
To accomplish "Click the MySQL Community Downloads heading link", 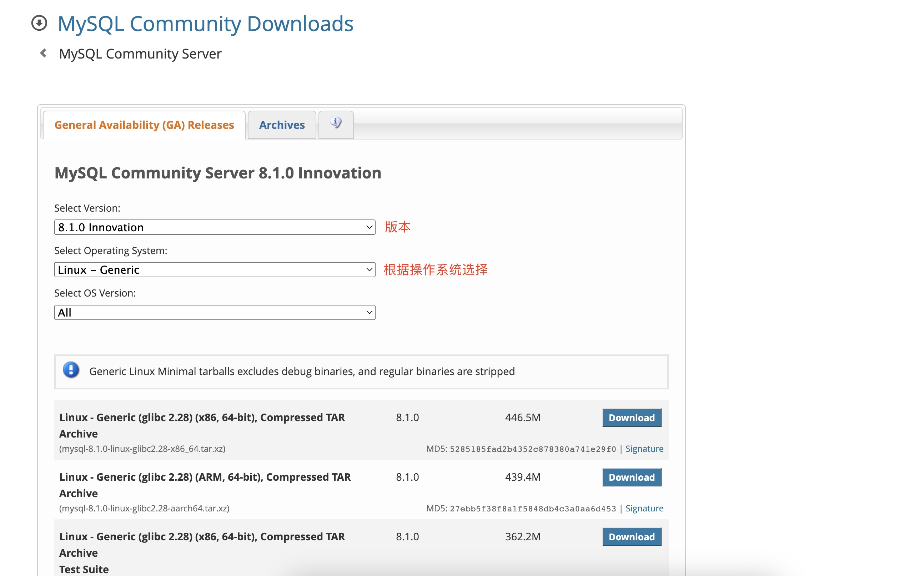I will [205, 24].
